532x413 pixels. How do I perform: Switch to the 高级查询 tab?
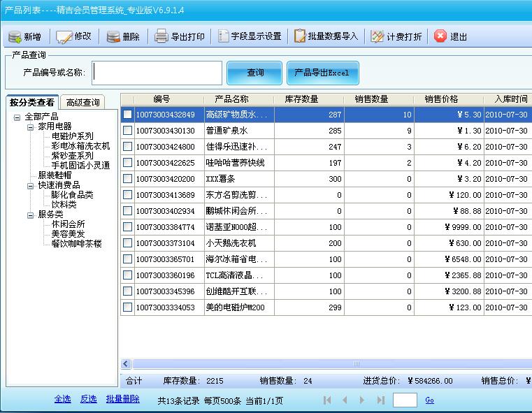[82, 103]
